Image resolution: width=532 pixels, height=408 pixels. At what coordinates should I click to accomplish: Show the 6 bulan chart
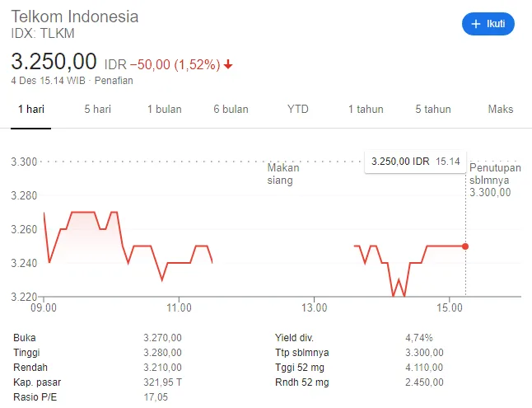click(231, 110)
